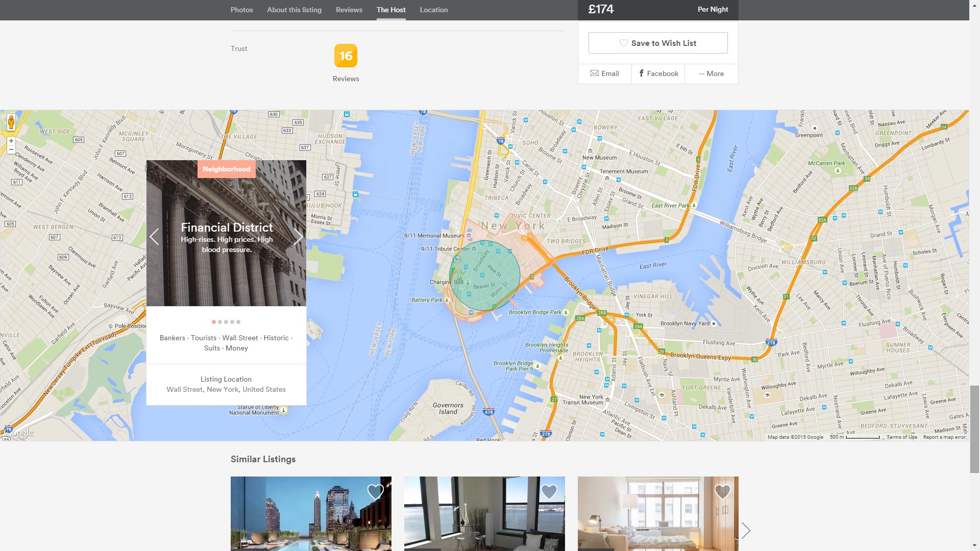Click the zoom in icon on map

(11, 141)
